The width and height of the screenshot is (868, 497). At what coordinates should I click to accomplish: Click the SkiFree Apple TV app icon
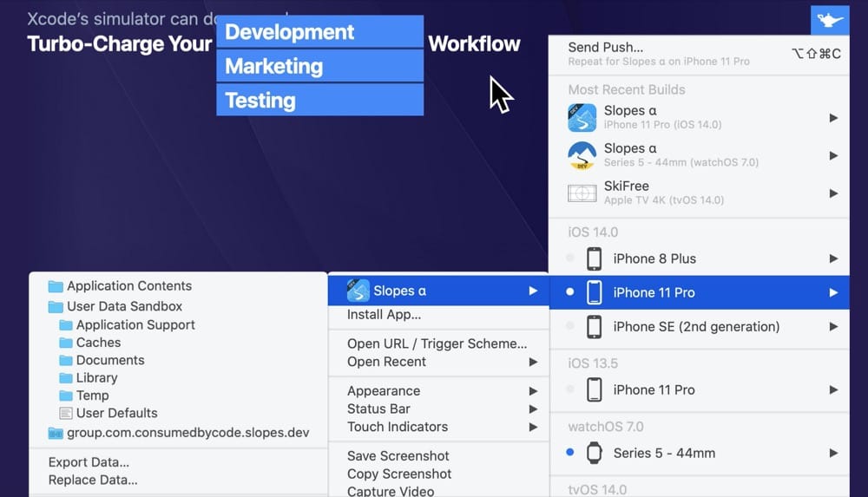point(582,193)
